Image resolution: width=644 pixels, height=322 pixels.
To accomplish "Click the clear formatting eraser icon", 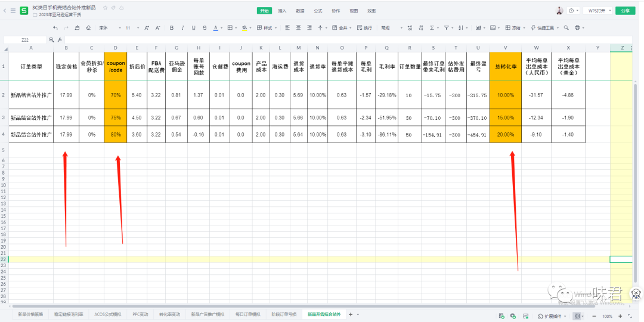I will click(88, 28).
